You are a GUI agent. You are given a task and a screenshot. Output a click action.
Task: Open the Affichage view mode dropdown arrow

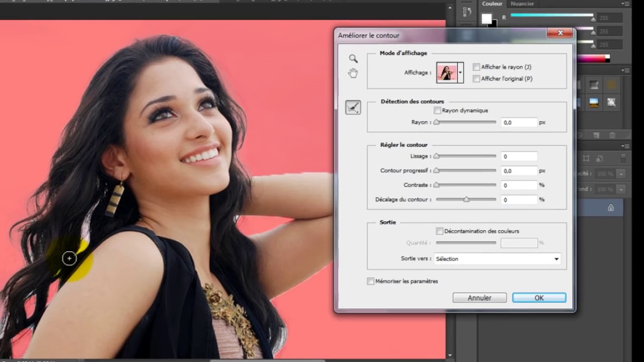pyautogui.click(x=460, y=73)
